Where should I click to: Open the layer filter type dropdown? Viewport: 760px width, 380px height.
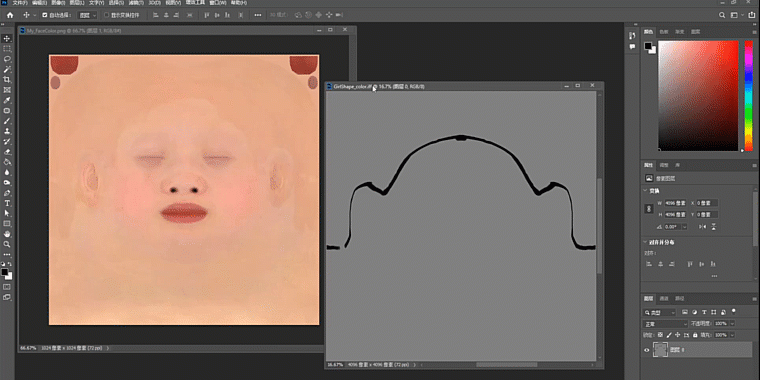[x=660, y=313]
